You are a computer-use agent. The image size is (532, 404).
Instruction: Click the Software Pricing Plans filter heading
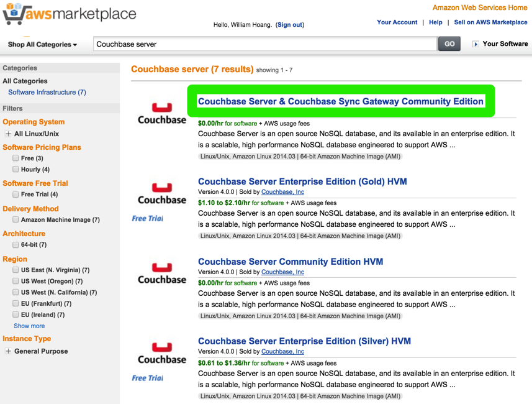[x=42, y=147]
